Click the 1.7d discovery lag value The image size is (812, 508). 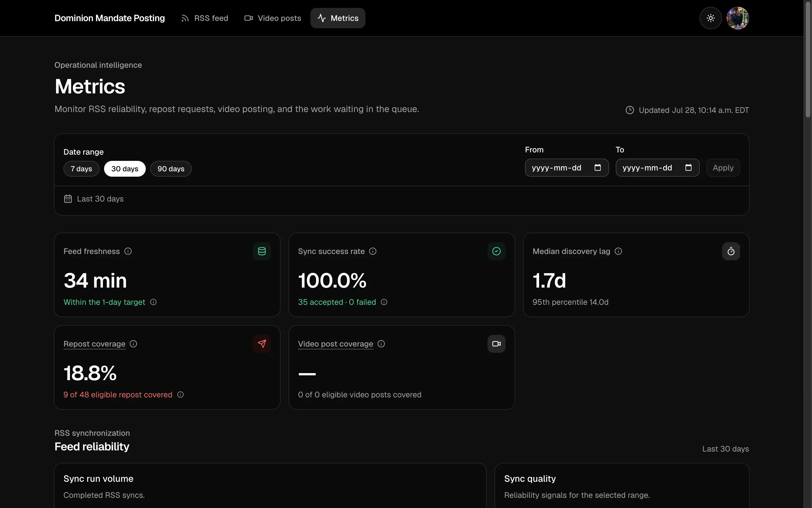[x=549, y=281]
